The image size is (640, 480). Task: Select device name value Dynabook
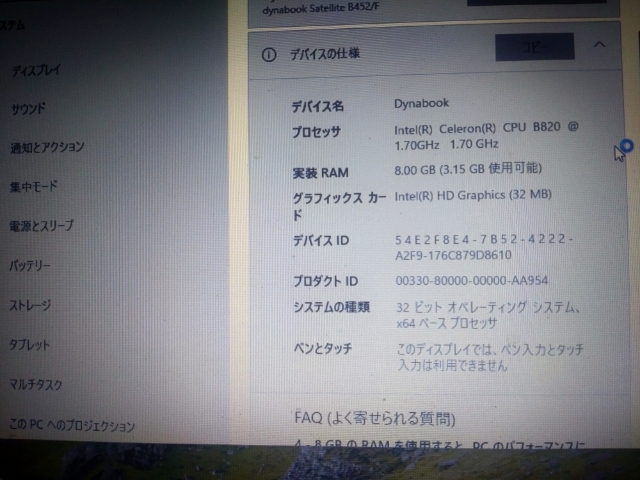coord(421,103)
